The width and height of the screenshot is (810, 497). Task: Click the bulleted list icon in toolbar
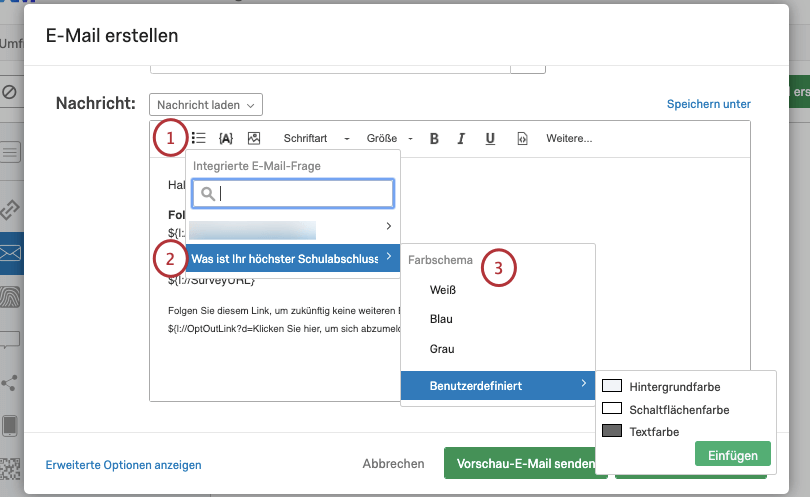coord(198,138)
